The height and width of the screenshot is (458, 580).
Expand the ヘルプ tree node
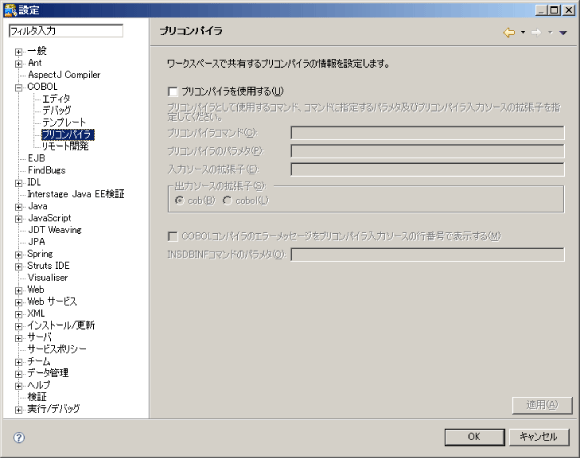coord(18,385)
